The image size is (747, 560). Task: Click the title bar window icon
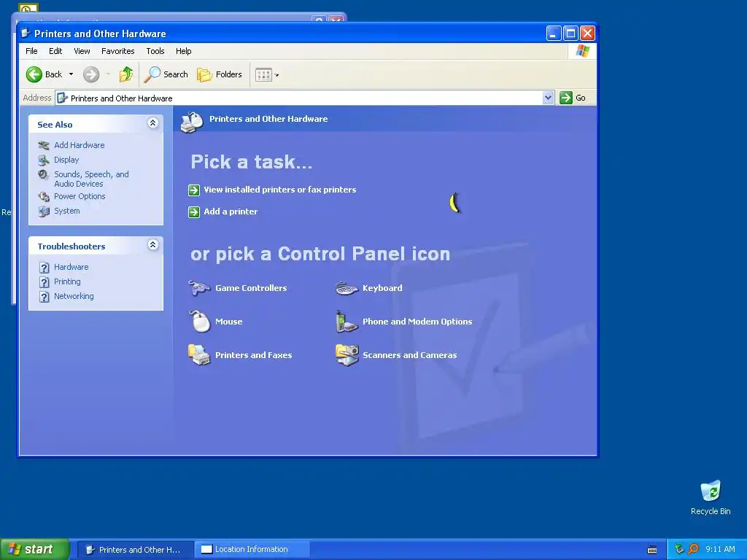coord(26,34)
